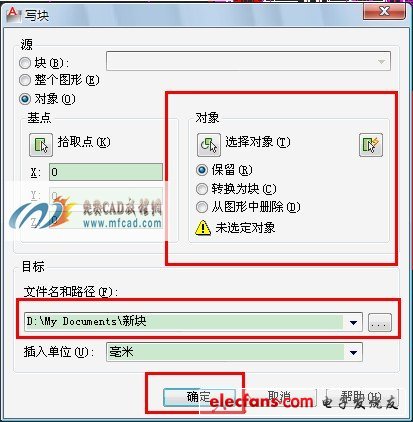The width and height of the screenshot is (413, 422).
Task: Open the Insert Units (插入单位) dropdown
Action: click(x=353, y=352)
